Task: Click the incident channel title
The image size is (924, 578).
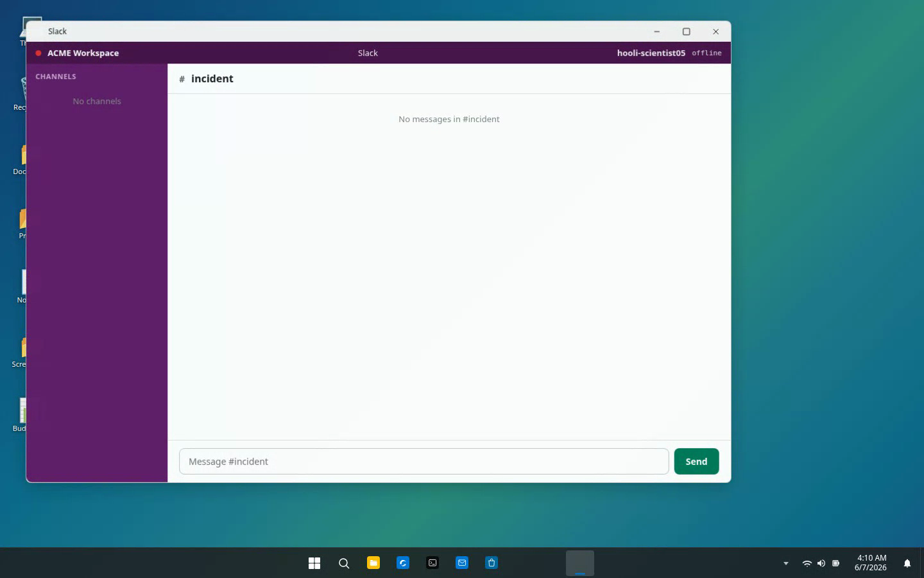Action: [x=212, y=78]
